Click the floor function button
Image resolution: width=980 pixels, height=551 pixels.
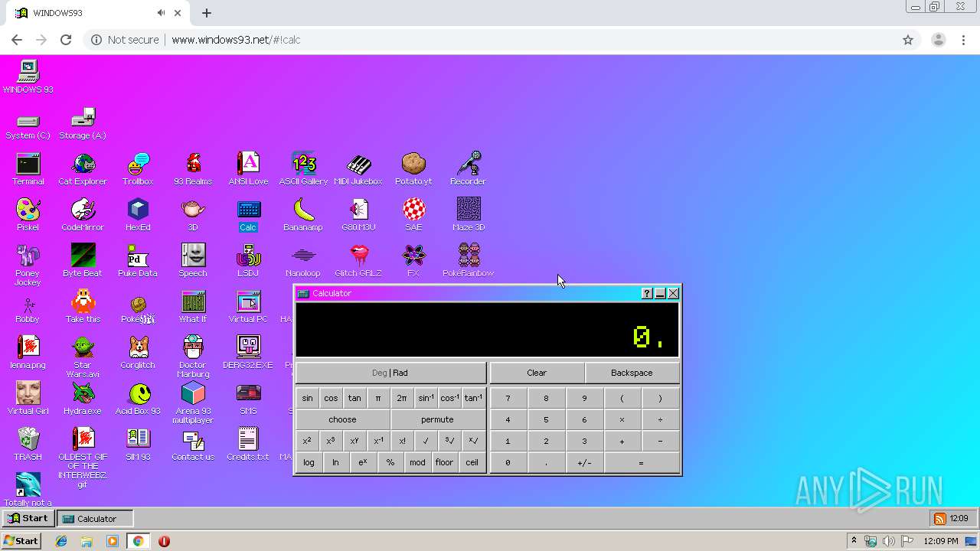tap(444, 462)
